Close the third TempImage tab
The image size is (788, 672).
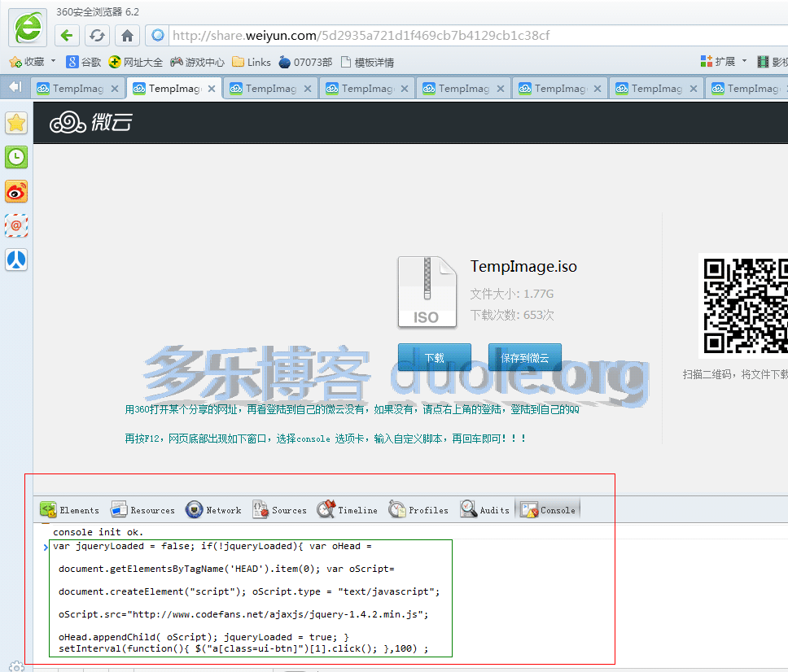point(308,89)
